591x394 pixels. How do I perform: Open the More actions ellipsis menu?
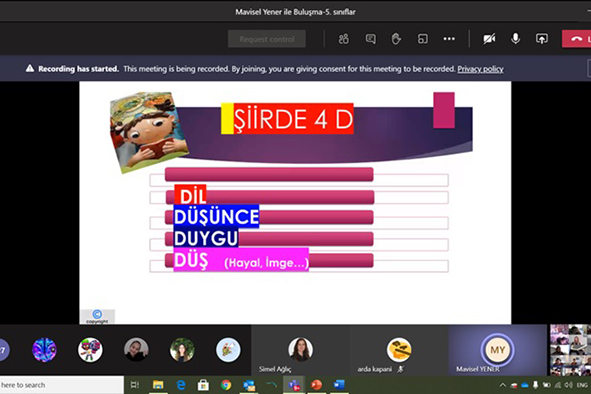pyautogui.click(x=449, y=39)
